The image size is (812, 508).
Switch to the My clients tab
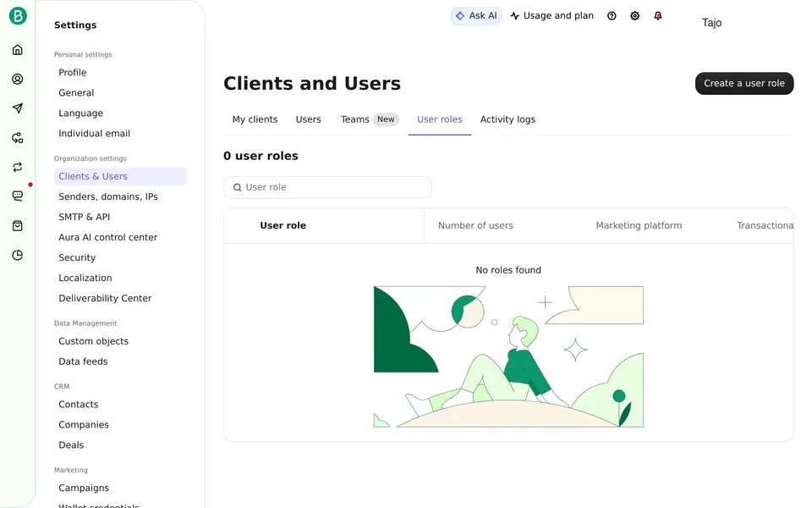point(255,119)
